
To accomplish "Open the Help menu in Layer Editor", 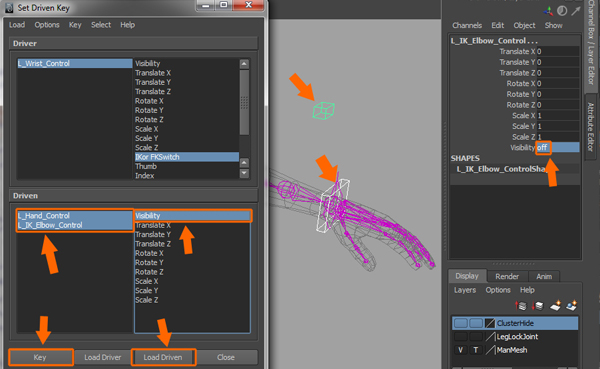I will point(527,290).
